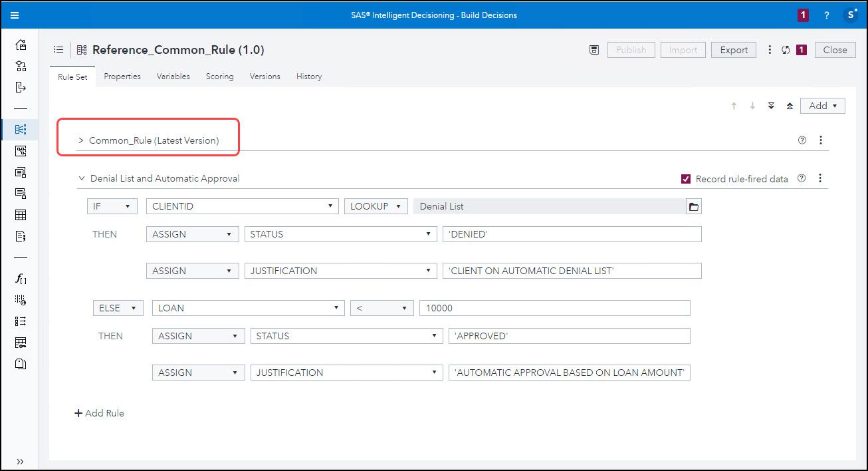Open the LOOKUP operator dropdown
The image size is (868, 471).
pyautogui.click(x=376, y=206)
